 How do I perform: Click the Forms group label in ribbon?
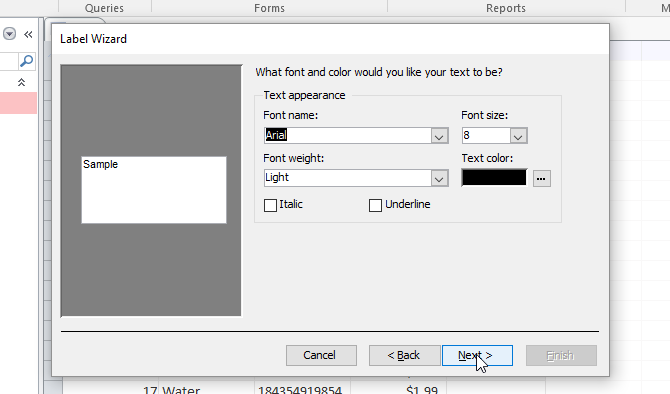pos(269,8)
